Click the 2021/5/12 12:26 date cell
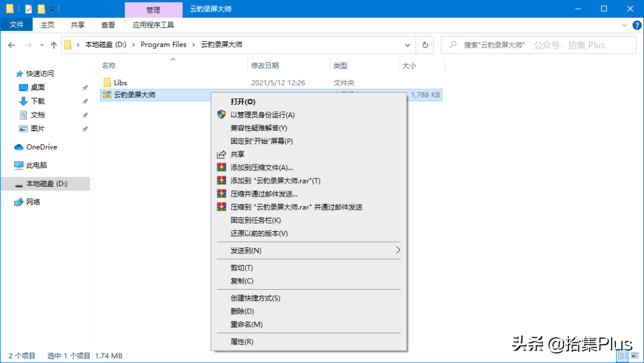The height and width of the screenshot is (363, 644). [x=278, y=82]
